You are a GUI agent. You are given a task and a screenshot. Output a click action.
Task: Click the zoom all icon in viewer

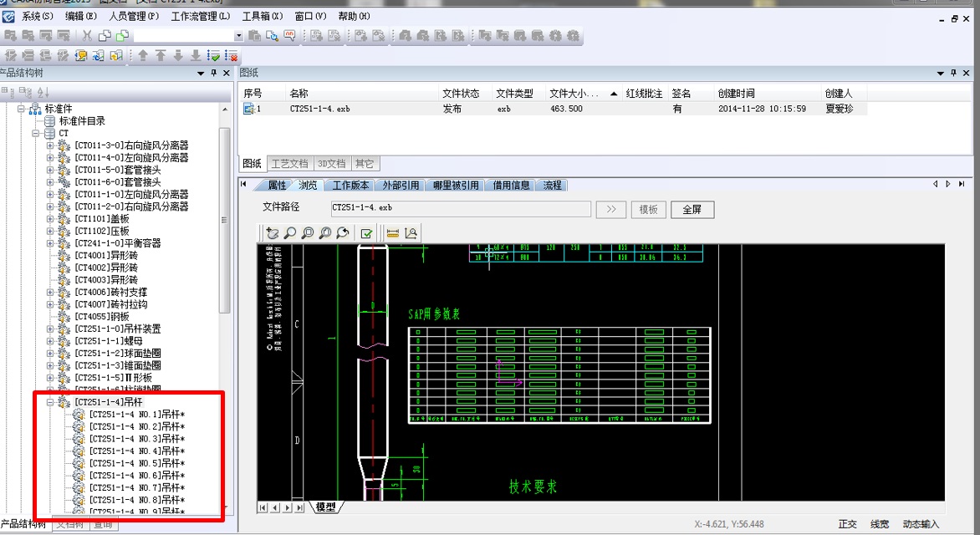(325, 233)
